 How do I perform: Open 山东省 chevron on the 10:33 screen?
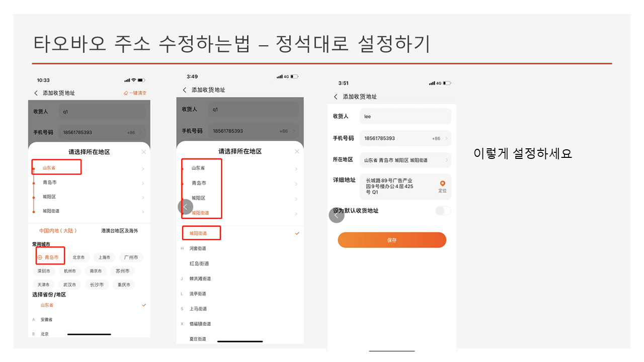click(x=143, y=169)
